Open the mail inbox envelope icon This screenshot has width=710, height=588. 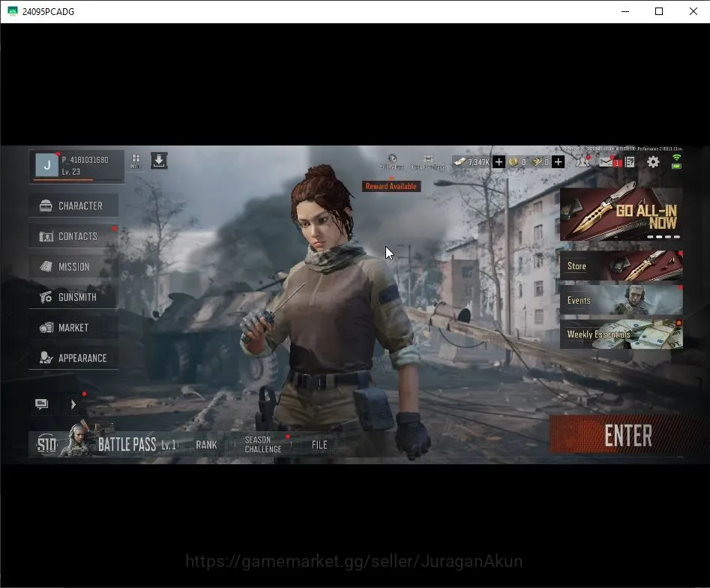pos(606,162)
